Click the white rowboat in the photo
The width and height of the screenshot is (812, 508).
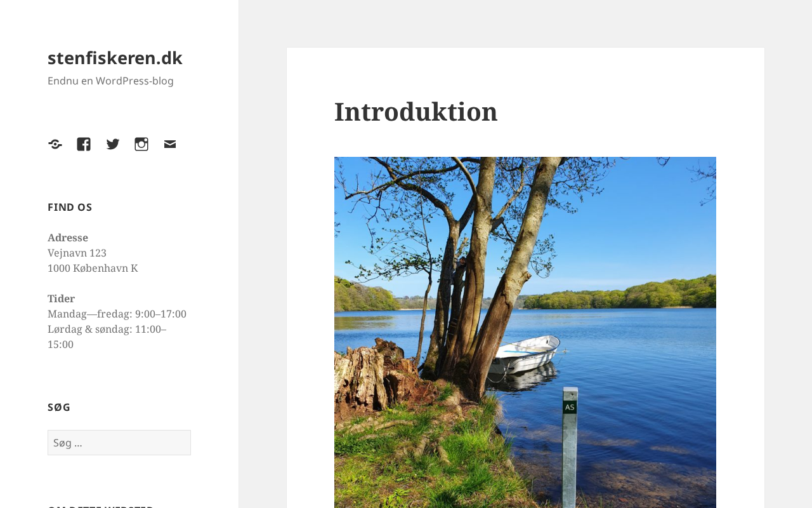coord(524,354)
